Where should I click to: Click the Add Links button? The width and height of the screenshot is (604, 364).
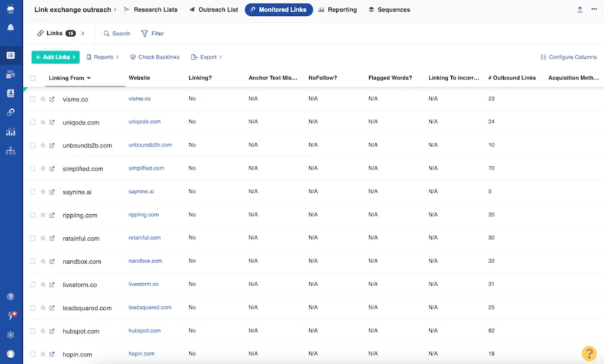click(55, 57)
